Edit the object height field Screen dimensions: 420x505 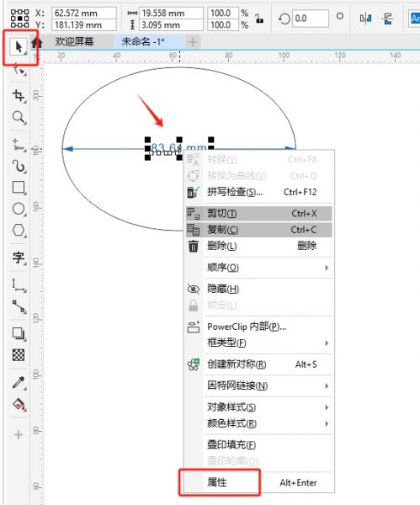(x=171, y=24)
